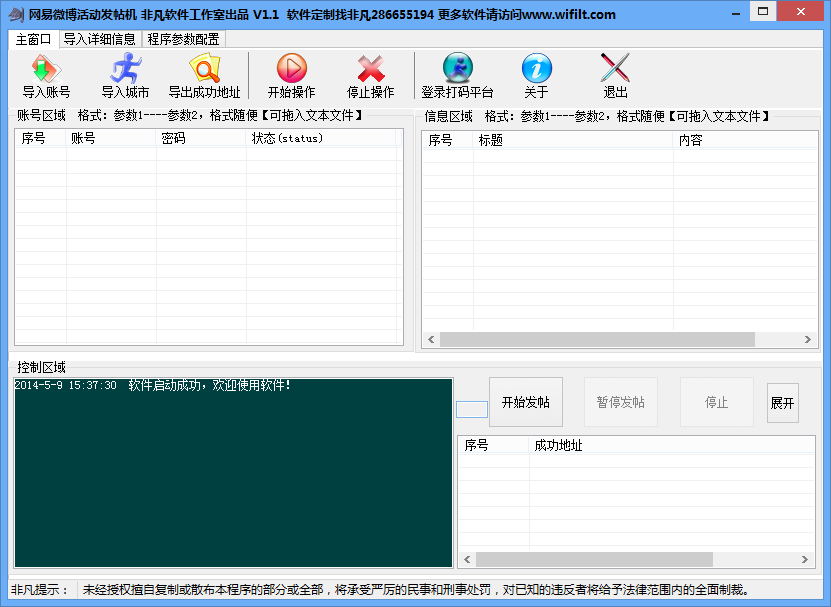The height and width of the screenshot is (607, 831).
Task: Open the 程序参数配置 tab
Action: click(183, 39)
